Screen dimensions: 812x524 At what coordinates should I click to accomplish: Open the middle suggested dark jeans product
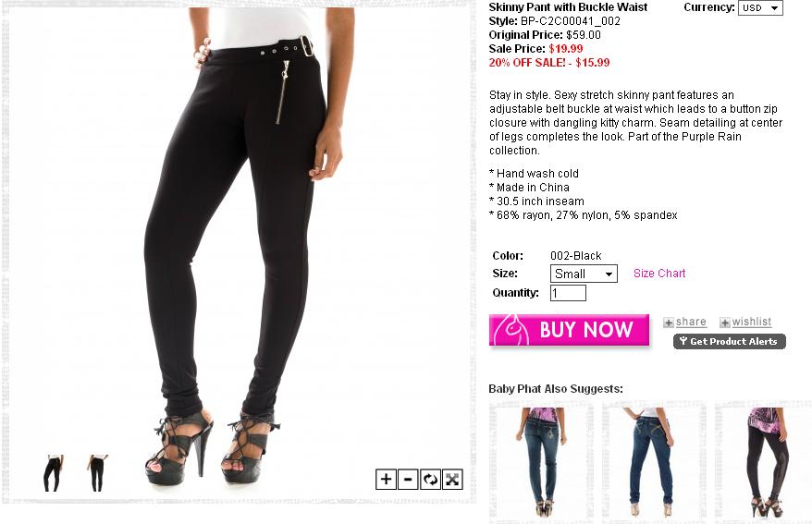click(x=654, y=462)
